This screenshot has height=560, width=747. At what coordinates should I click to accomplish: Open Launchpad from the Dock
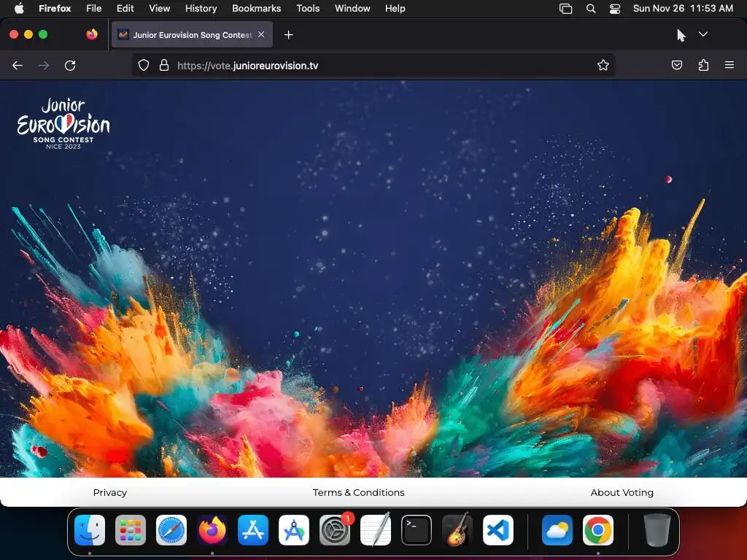click(x=131, y=530)
